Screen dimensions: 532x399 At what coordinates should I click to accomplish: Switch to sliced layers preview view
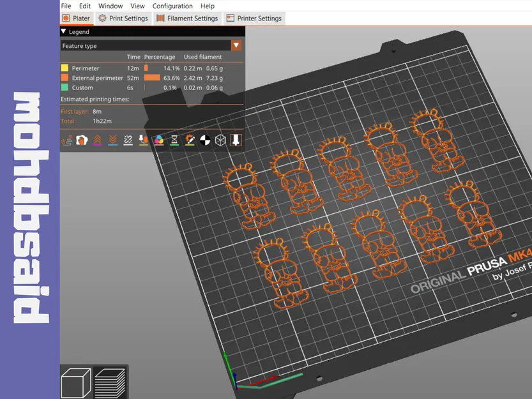(110, 382)
